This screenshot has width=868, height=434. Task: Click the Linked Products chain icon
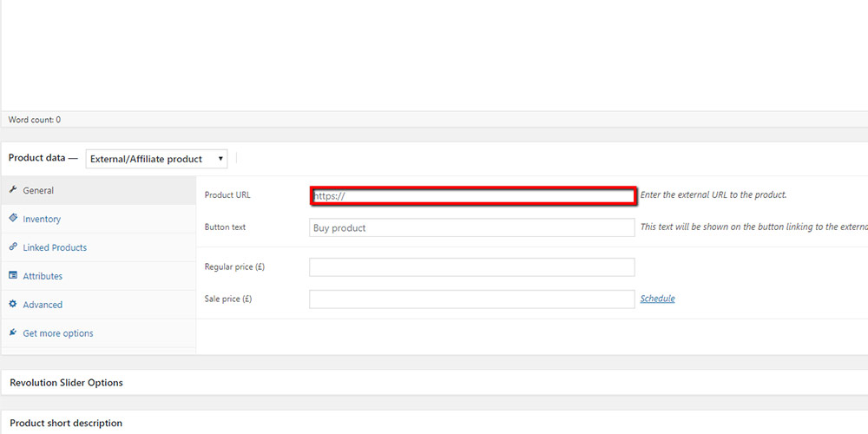13,247
